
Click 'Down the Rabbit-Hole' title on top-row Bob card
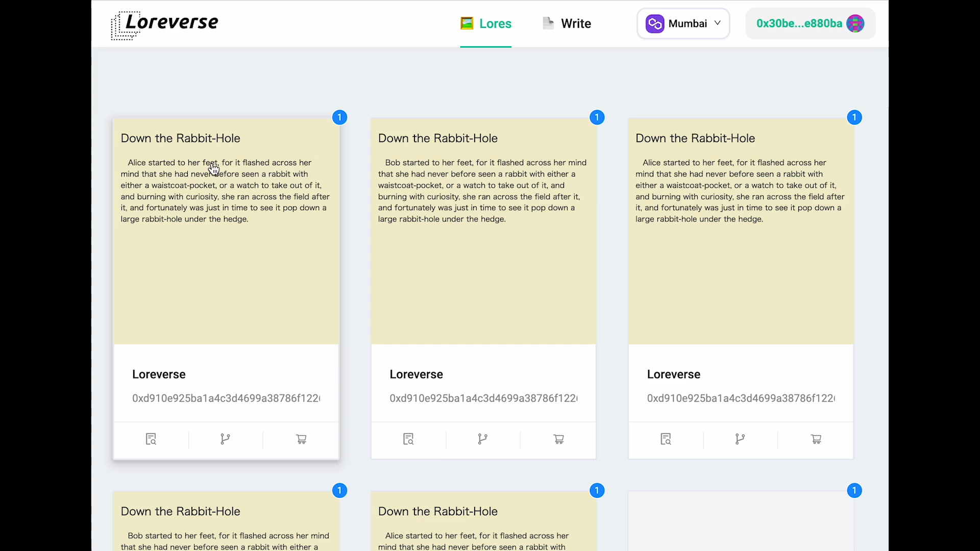(437, 138)
